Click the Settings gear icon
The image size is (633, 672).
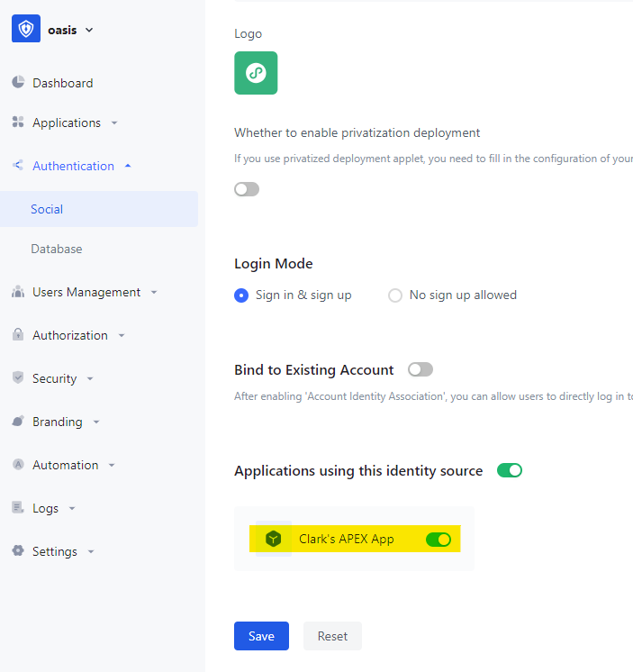pyautogui.click(x=18, y=551)
